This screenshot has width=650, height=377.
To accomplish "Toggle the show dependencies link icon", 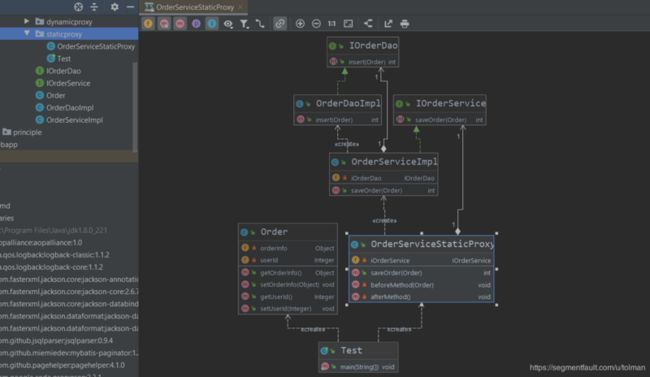I will [280, 24].
